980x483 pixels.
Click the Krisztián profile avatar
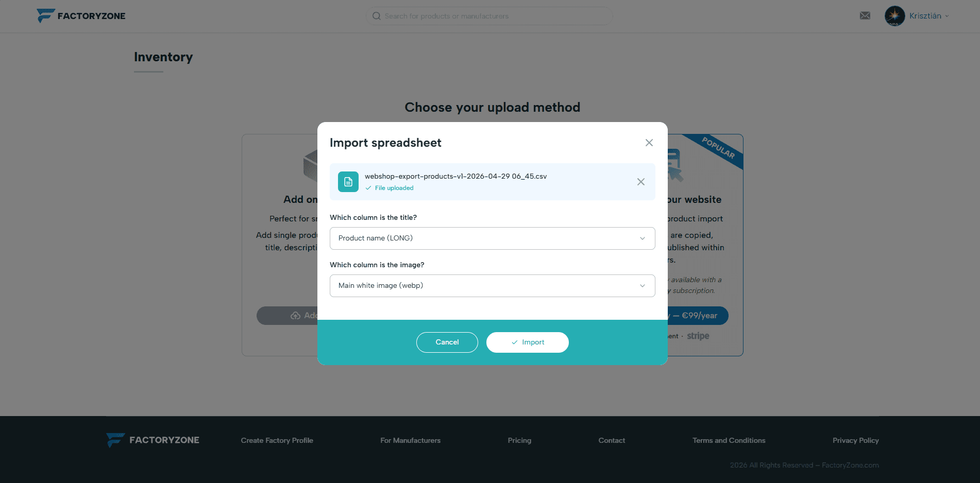[894, 16]
